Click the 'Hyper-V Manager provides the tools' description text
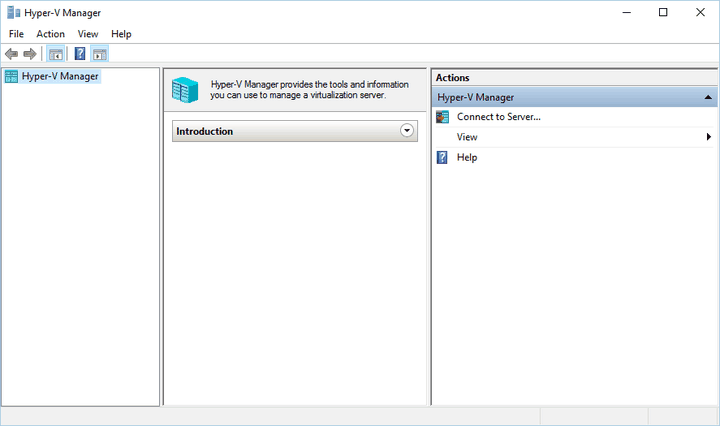 (x=309, y=90)
